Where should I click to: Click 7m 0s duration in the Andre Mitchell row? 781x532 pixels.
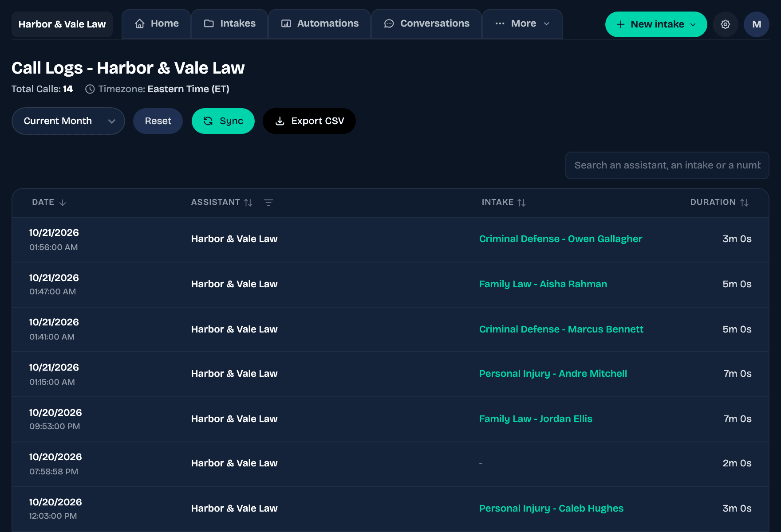tap(738, 374)
